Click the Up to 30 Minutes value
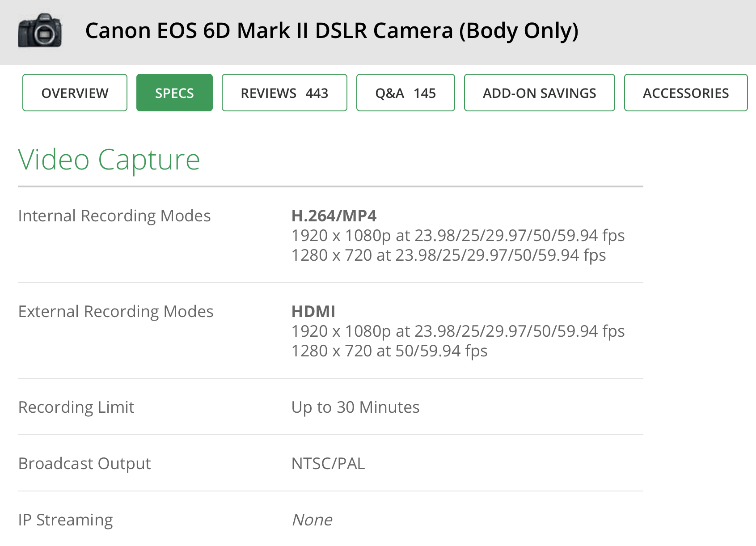This screenshot has height=546, width=756. [x=355, y=407]
